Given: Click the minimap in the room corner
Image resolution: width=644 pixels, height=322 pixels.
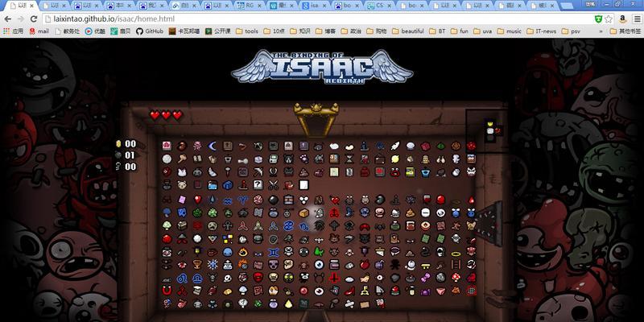Looking at the screenshot, I should (489, 130).
